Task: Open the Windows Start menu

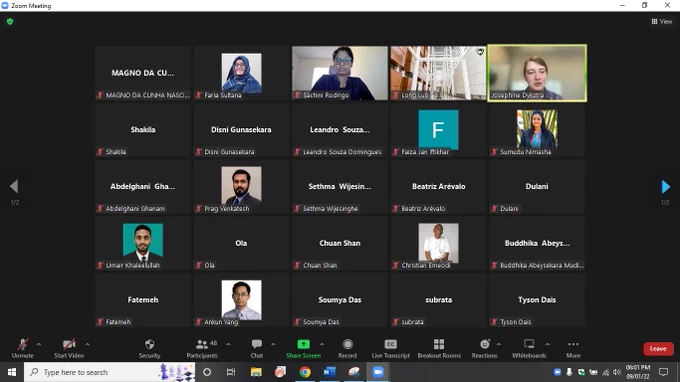Action: click(12, 372)
